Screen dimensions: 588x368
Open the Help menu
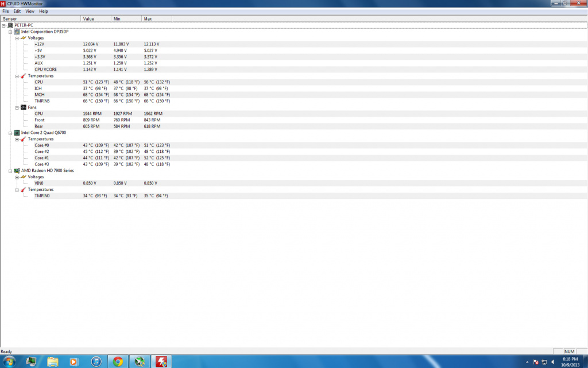(x=44, y=11)
